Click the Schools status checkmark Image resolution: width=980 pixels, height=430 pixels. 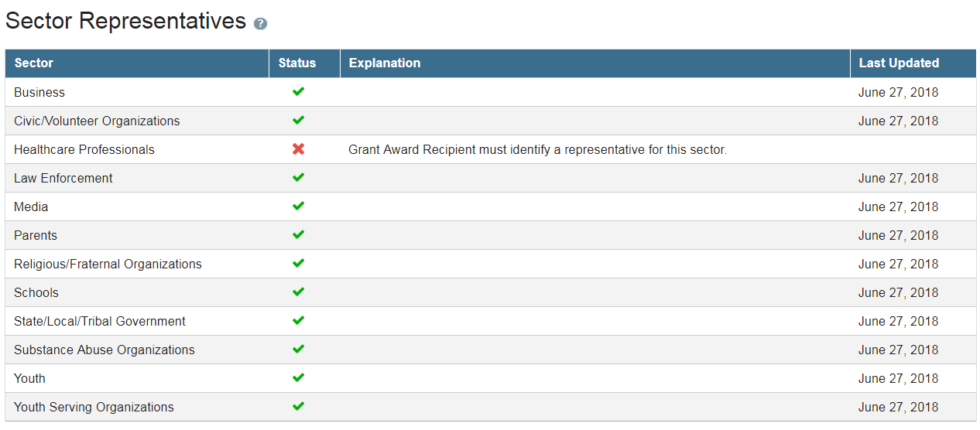coord(298,292)
